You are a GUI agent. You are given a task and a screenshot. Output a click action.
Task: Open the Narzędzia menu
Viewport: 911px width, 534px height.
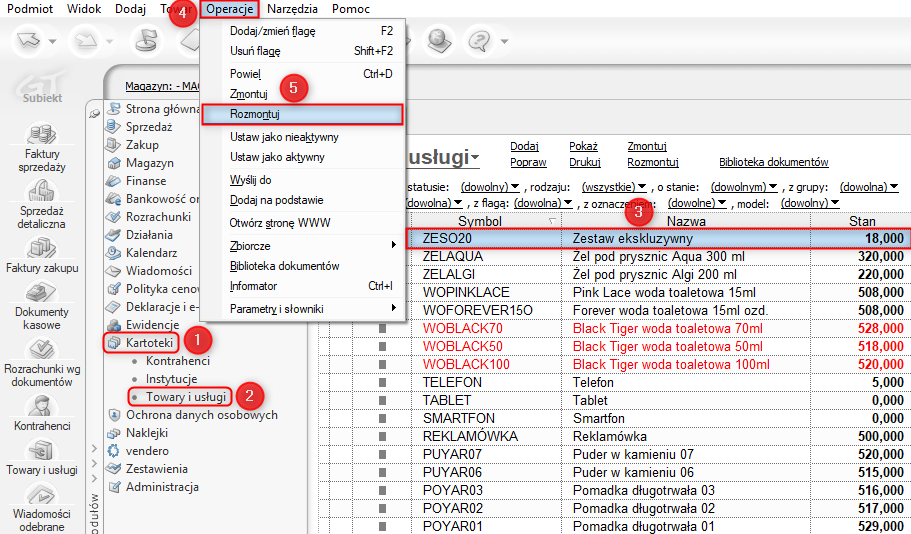[293, 9]
